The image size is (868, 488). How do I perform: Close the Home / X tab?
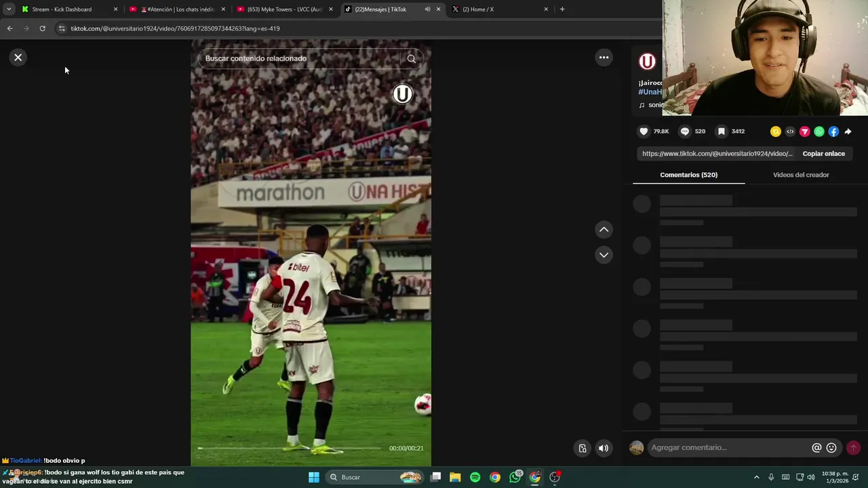[x=546, y=9]
